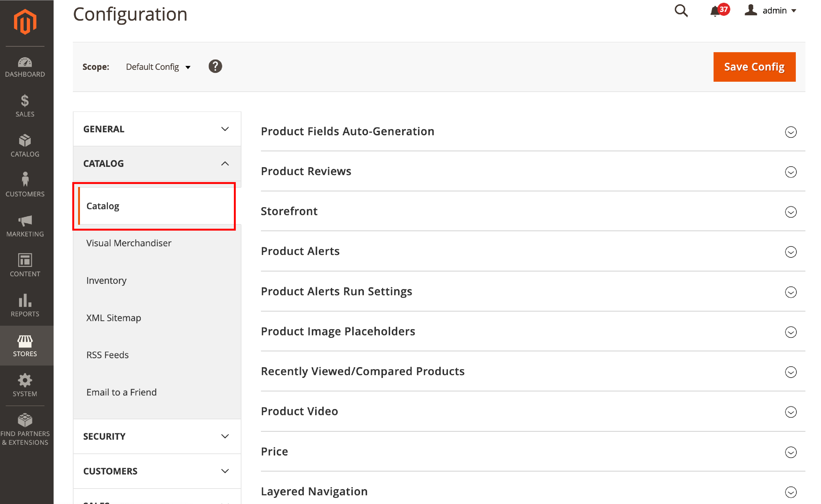The height and width of the screenshot is (504, 821).
Task: Click the help question mark button
Action: 216,66
